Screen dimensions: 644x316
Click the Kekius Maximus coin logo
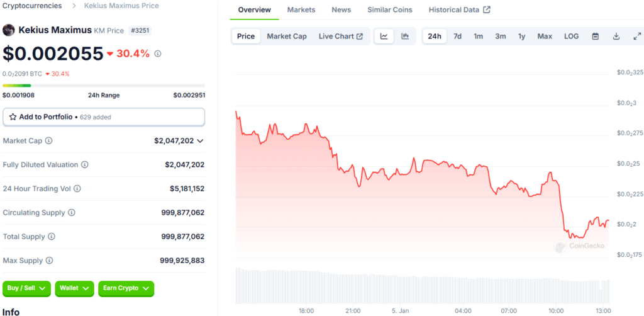tap(8, 30)
